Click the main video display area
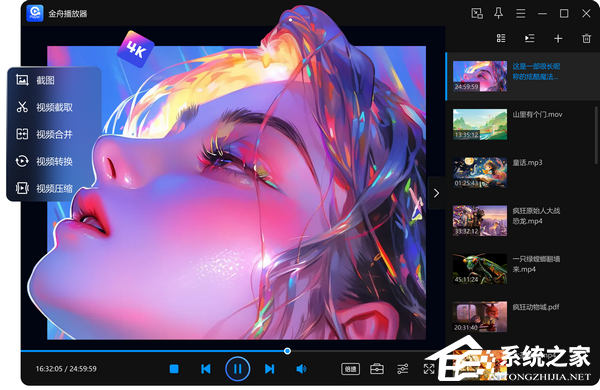 click(236, 193)
